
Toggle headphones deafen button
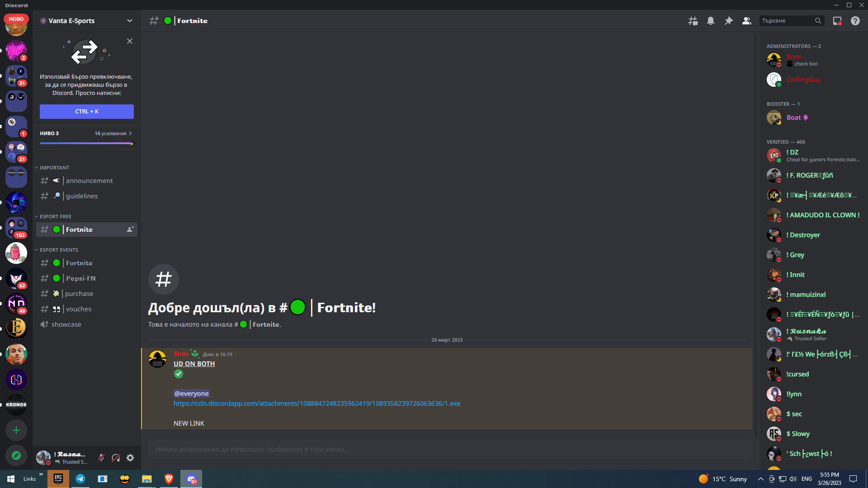(116, 458)
